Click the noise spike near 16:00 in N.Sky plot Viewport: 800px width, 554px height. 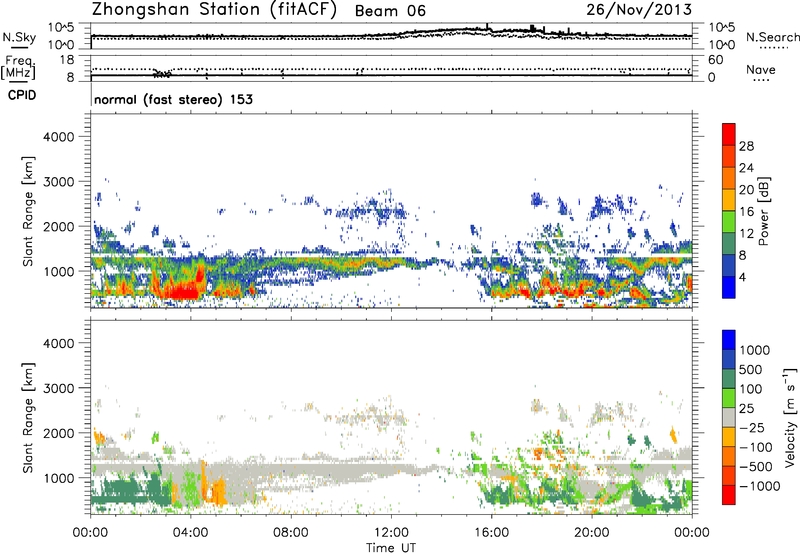[x=487, y=27]
